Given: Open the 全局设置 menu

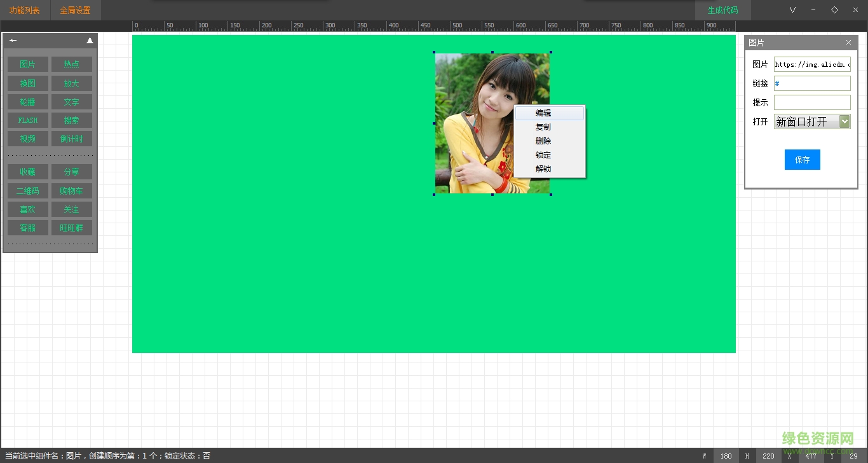Looking at the screenshot, I should [76, 10].
